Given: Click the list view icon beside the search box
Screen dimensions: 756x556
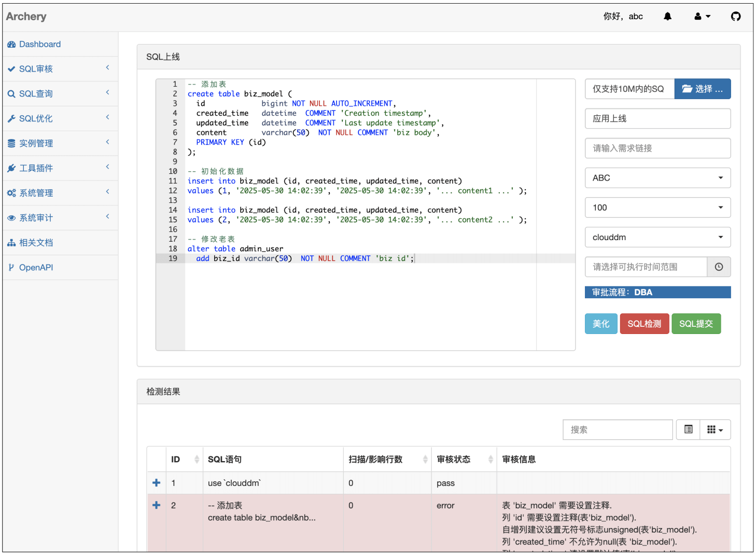Looking at the screenshot, I should [x=688, y=429].
